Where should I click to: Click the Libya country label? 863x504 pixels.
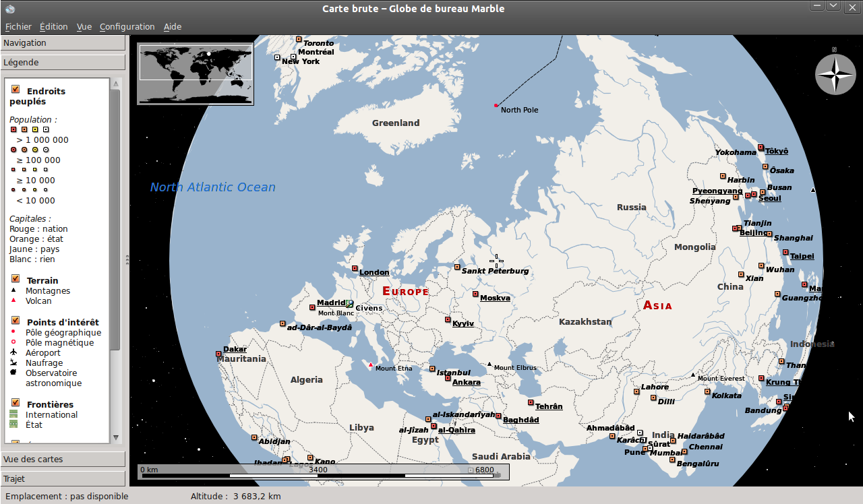361,428
